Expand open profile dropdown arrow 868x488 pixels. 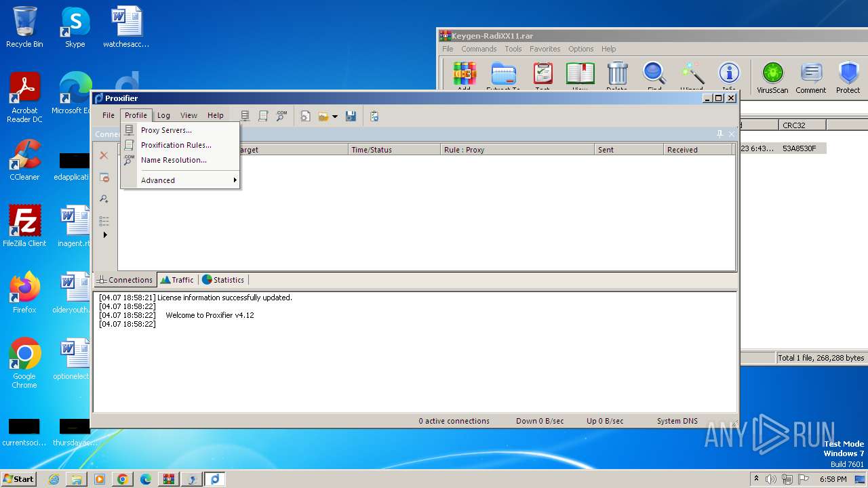point(334,117)
